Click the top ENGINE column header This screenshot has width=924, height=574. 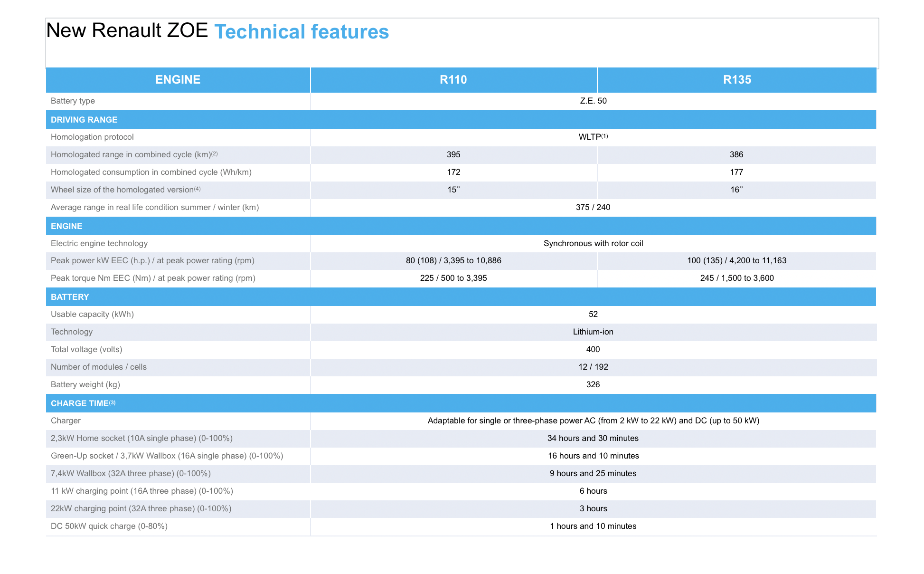click(178, 79)
